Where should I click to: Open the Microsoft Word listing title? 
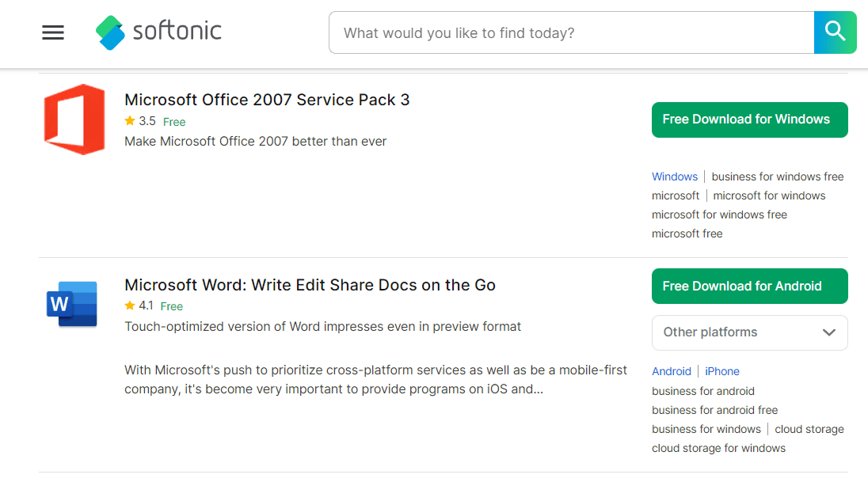point(310,284)
